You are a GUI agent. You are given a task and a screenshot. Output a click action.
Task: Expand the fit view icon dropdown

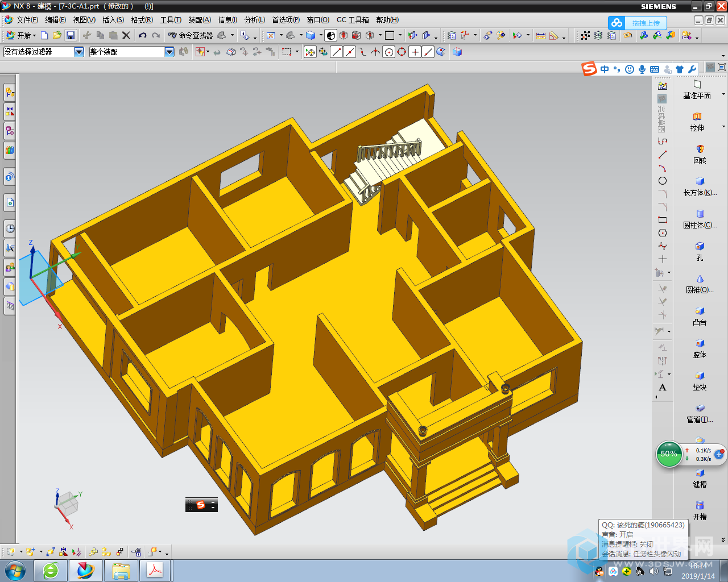tap(281, 35)
